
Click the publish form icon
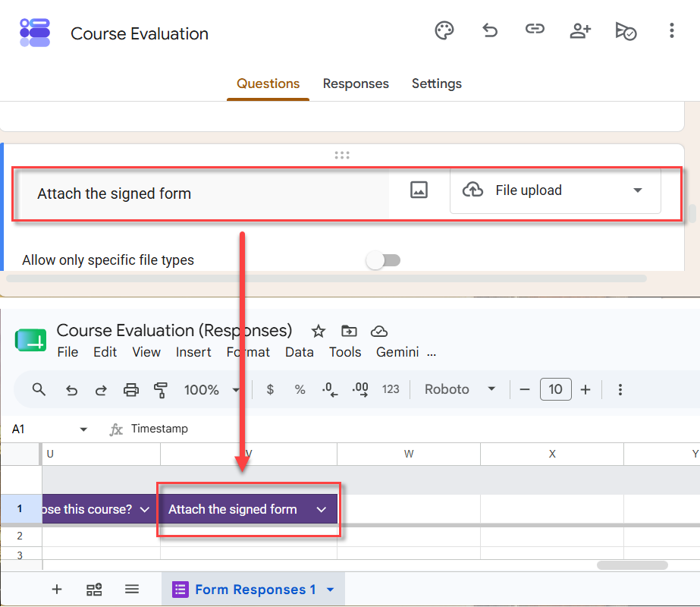pos(626,31)
